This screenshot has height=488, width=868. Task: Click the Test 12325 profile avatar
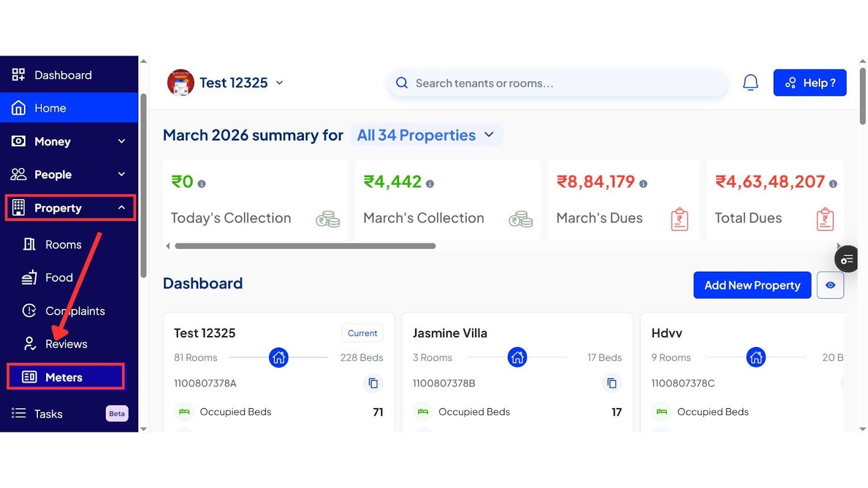tap(181, 83)
